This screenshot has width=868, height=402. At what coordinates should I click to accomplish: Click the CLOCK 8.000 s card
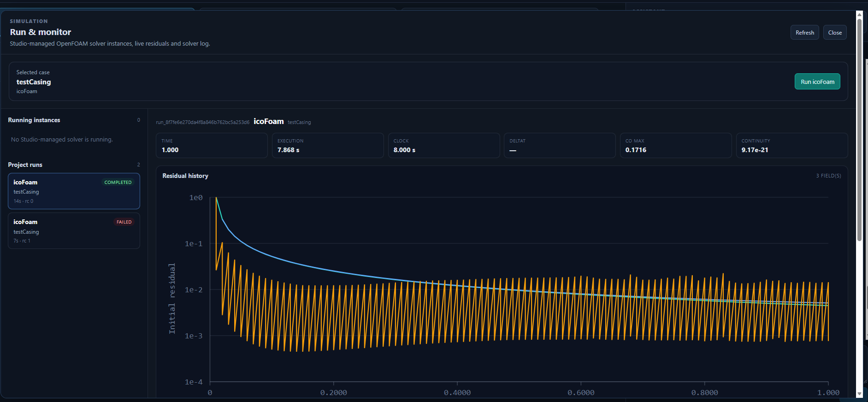444,146
